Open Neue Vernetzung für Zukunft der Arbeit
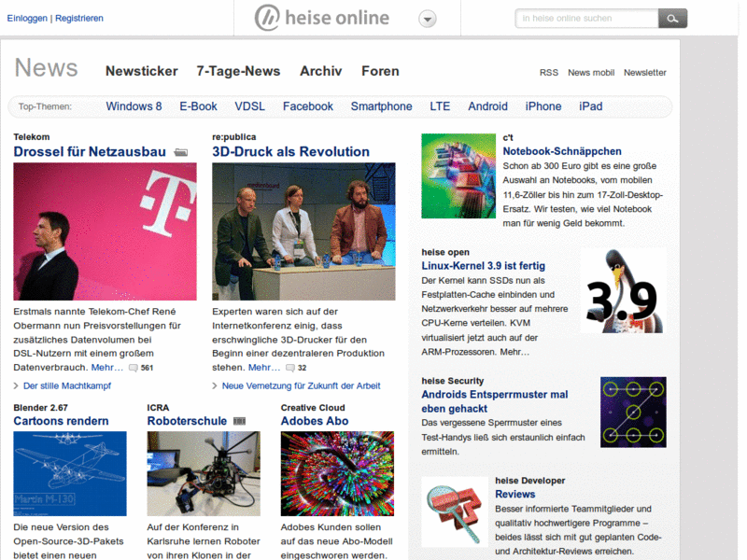The height and width of the screenshot is (560, 747). [x=301, y=385]
